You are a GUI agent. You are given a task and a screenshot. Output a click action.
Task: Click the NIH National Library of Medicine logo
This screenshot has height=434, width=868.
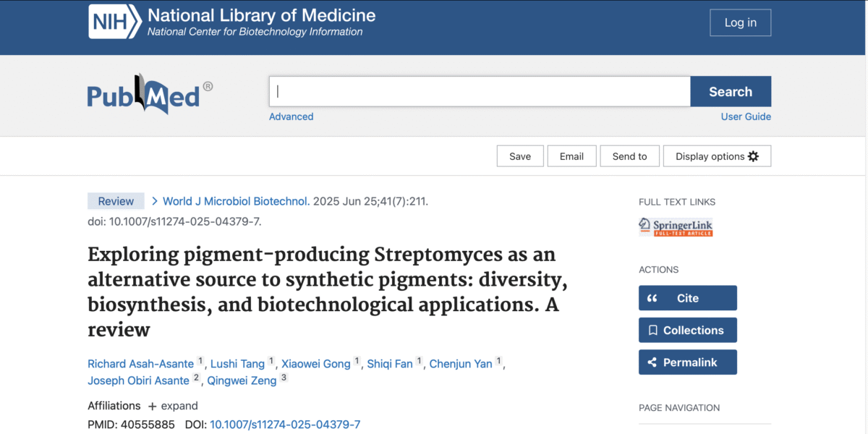point(231,22)
